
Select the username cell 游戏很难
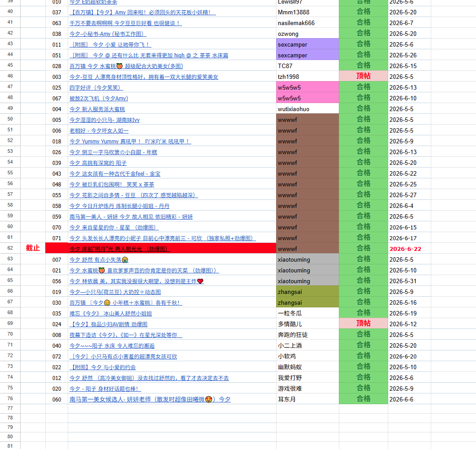click(x=307, y=389)
